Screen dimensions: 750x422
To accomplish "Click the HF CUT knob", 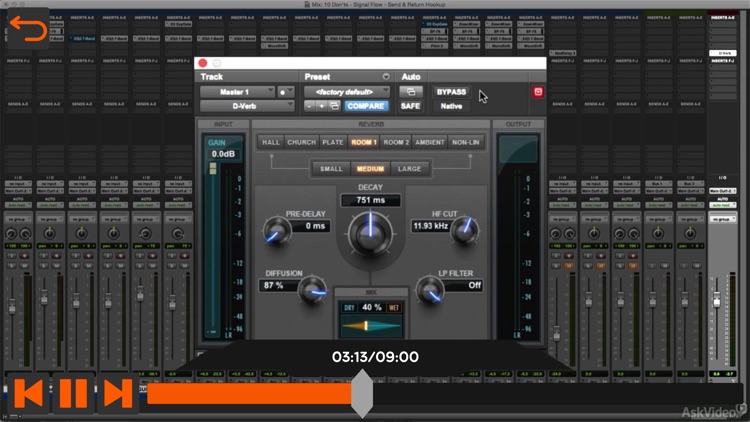I will coord(464,230).
